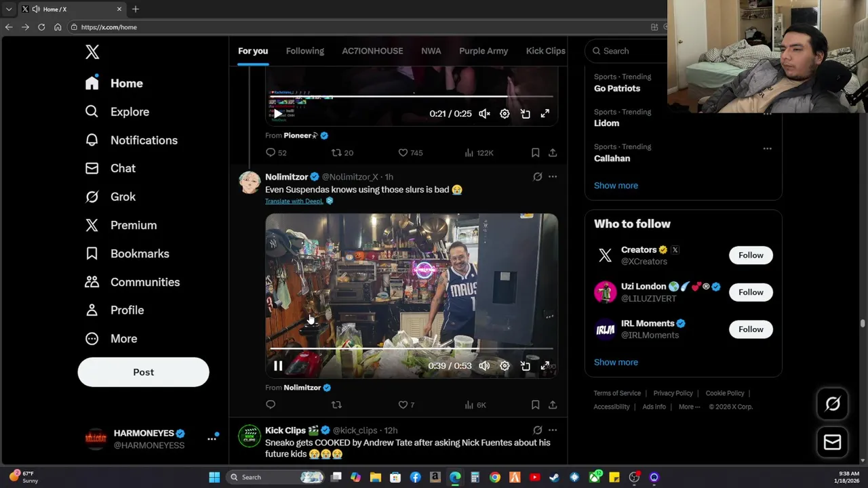Image resolution: width=868 pixels, height=488 pixels.
Task: Open Profile page
Action: (x=114, y=310)
